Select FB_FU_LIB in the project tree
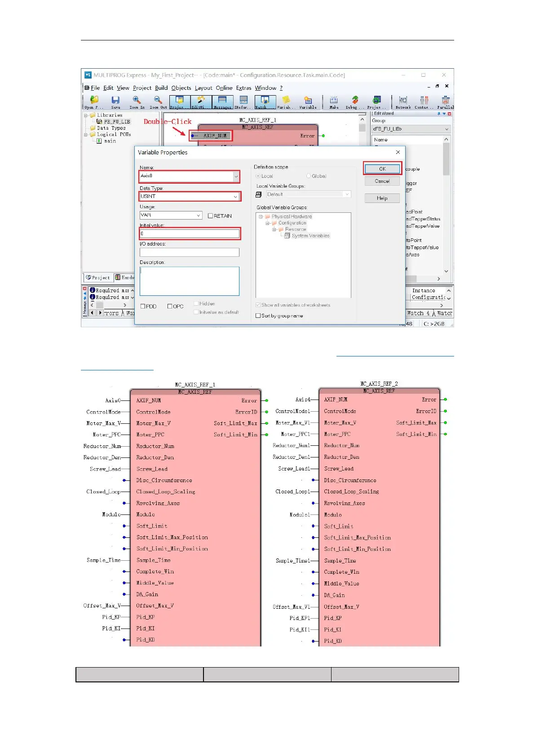Screen dimensions: 535x756 pyautogui.click(x=117, y=122)
